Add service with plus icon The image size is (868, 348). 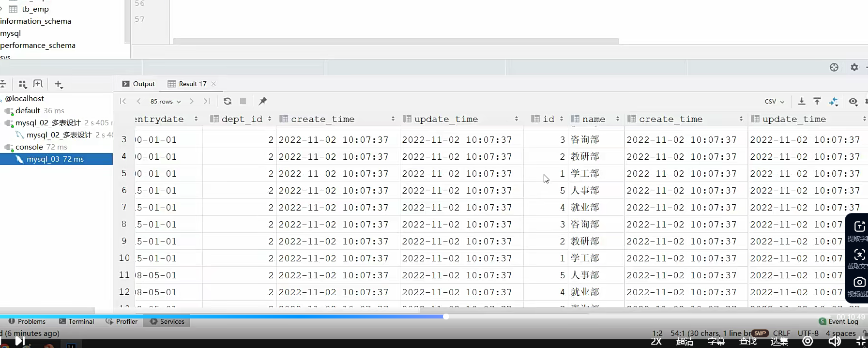pos(59,84)
